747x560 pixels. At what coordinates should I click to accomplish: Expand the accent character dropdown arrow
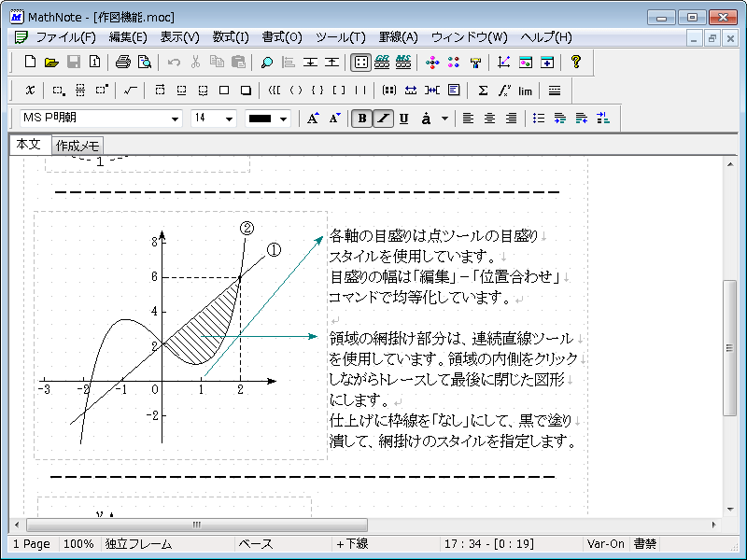pos(444,119)
